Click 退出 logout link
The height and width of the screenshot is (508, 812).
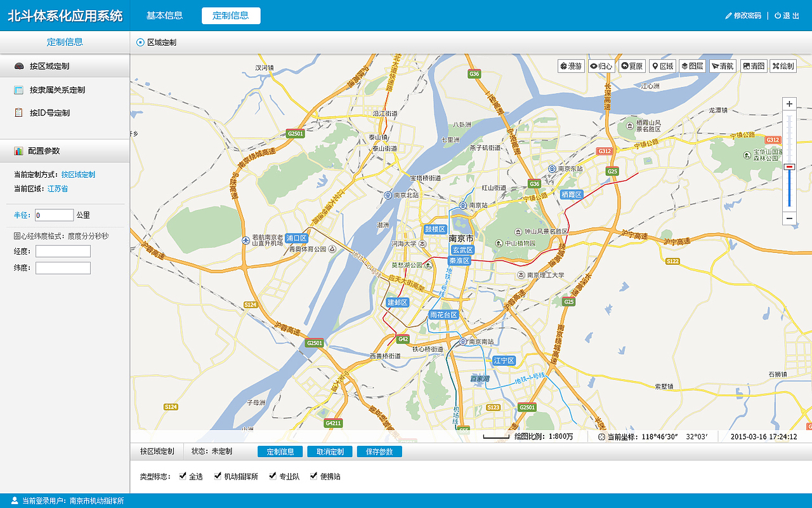[787, 16]
